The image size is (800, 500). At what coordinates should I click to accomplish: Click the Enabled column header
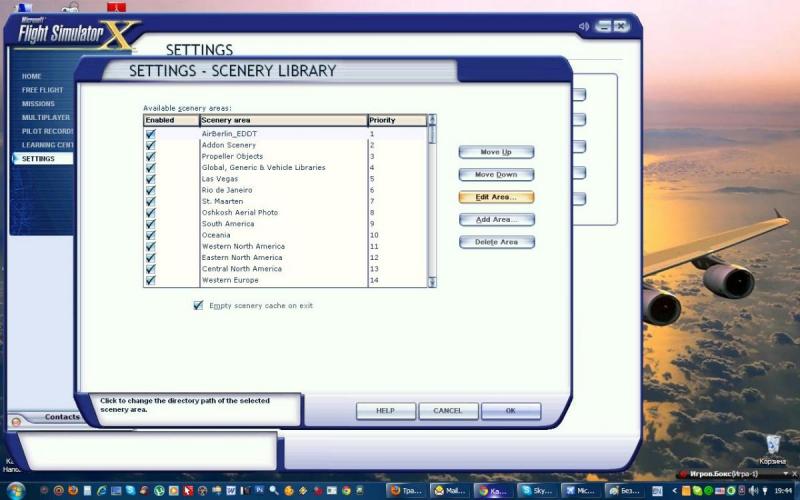(x=171, y=120)
